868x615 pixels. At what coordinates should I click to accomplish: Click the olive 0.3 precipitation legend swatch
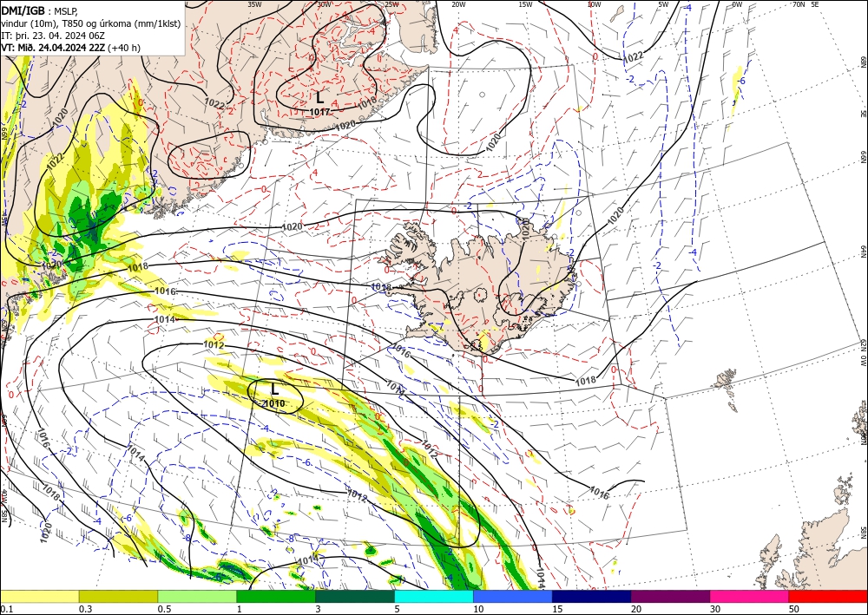pyautogui.click(x=118, y=596)
